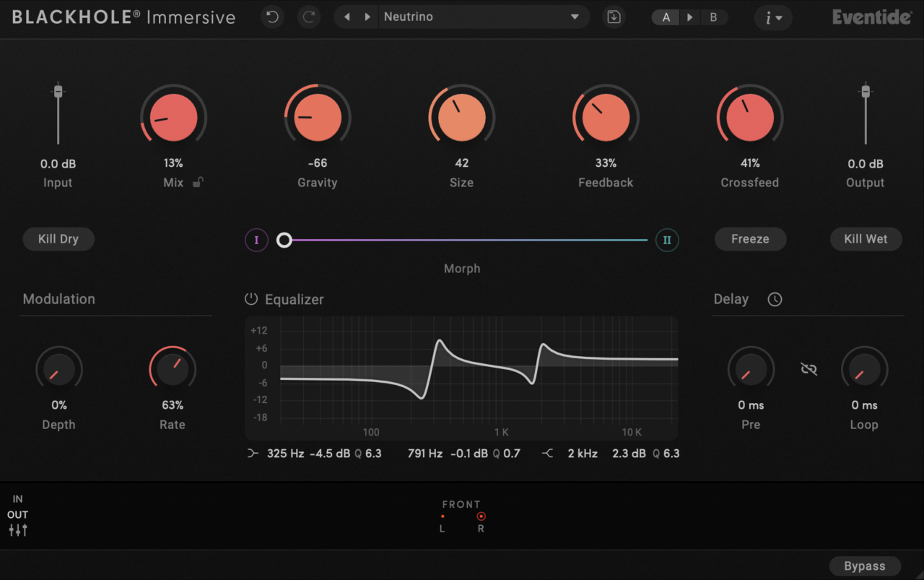
Task: Go to next preset arrow
Action: click(367, 17)
